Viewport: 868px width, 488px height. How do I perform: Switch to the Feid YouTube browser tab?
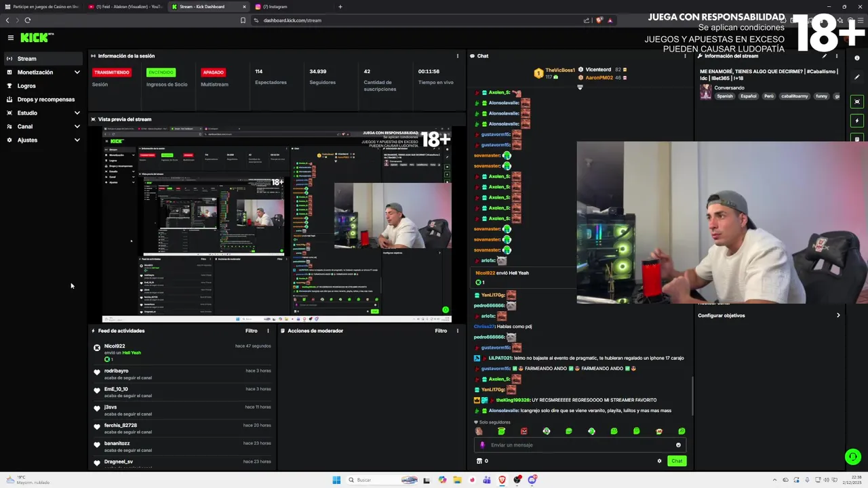point(125,7)
